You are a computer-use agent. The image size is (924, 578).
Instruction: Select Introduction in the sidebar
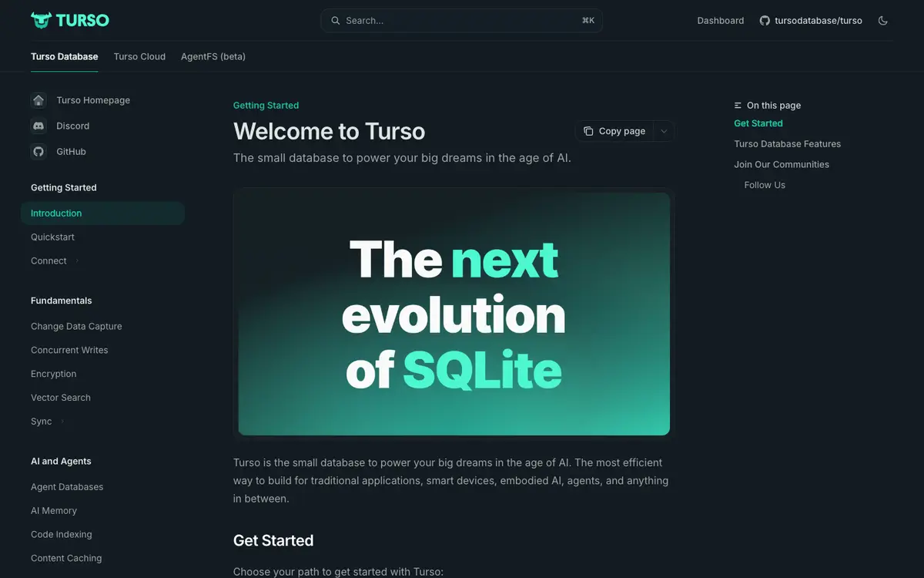tap(102, 213)
